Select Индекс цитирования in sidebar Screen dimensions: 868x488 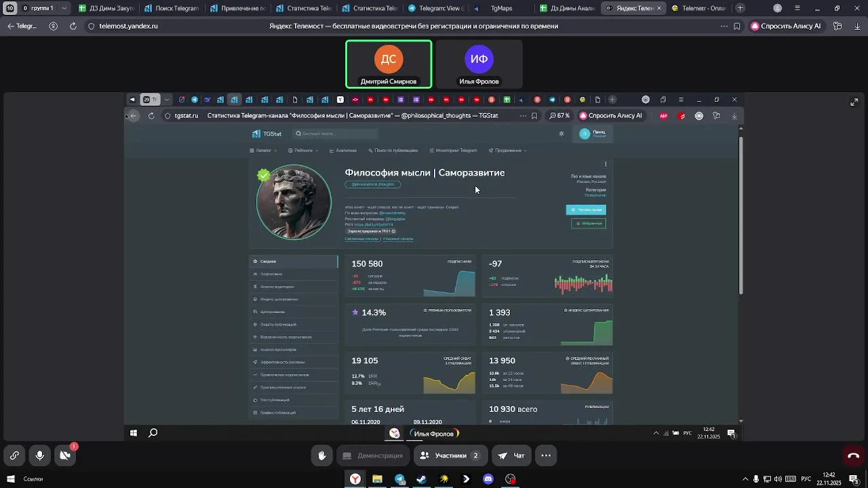coord(293,299)
